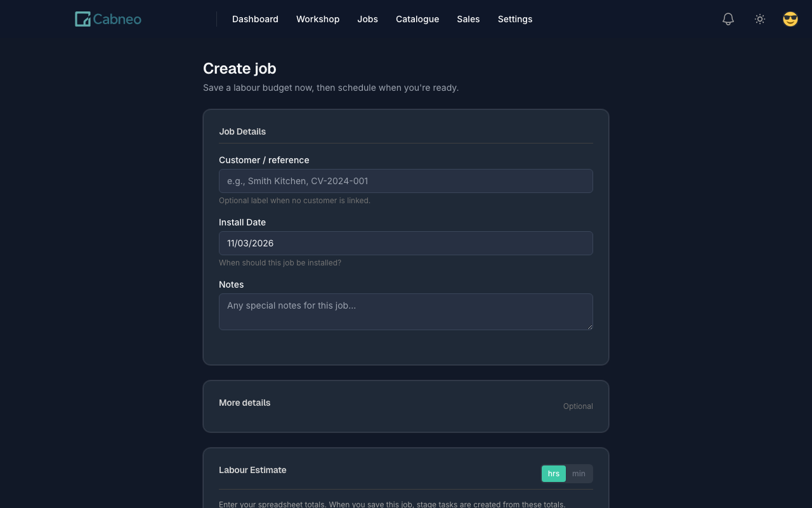Navigate to Jobs

coord(367,19)
